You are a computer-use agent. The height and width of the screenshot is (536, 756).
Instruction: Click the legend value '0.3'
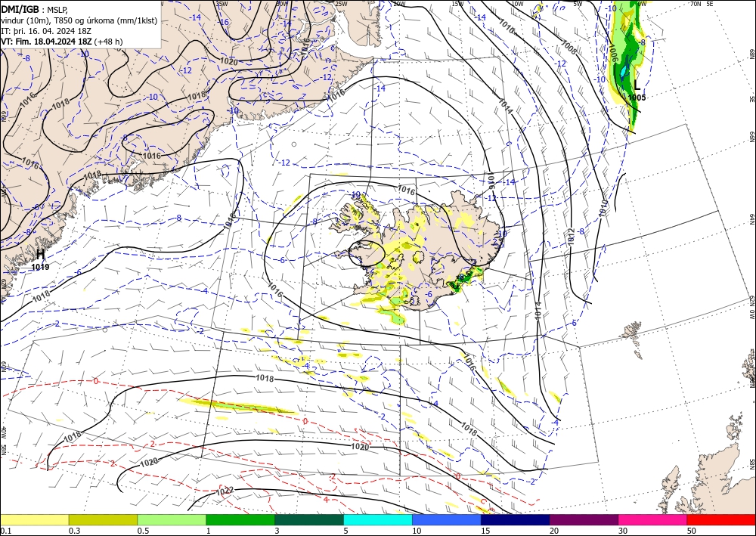tap(74, 531)
